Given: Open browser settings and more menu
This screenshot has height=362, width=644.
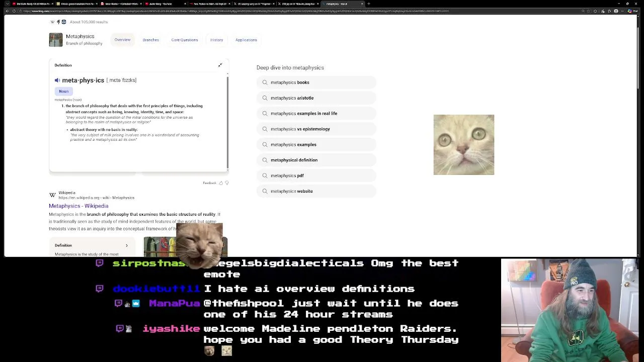Looking at the screenshot, I should 622,11.
